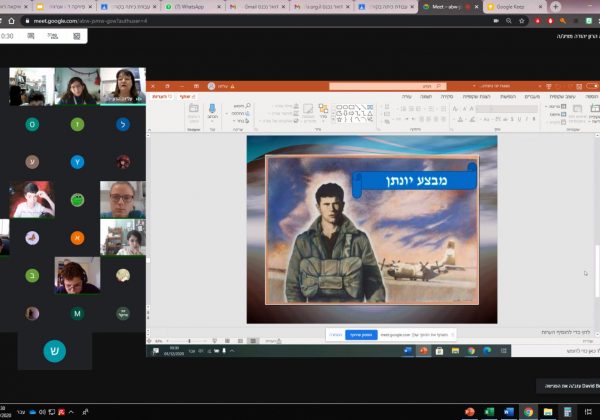
Task: Click the New Slide icon in ribbon
Action: pyautogui.click(x=595, y=111)
